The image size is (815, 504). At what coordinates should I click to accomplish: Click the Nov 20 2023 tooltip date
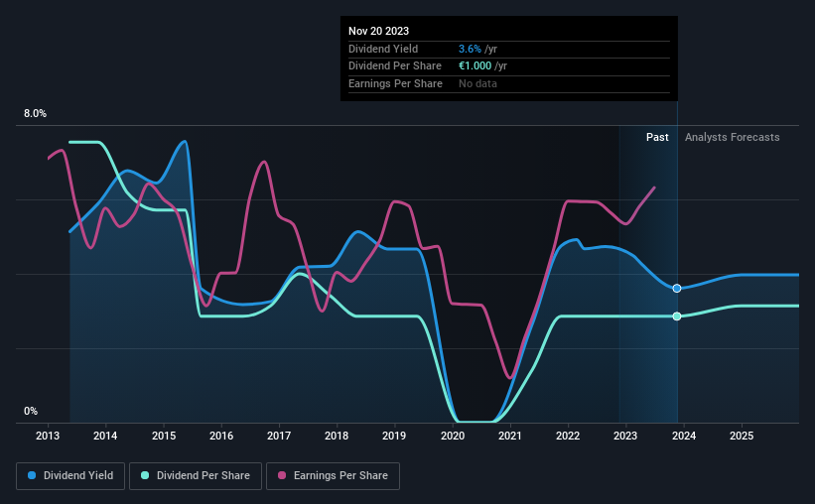pos(379,31)
